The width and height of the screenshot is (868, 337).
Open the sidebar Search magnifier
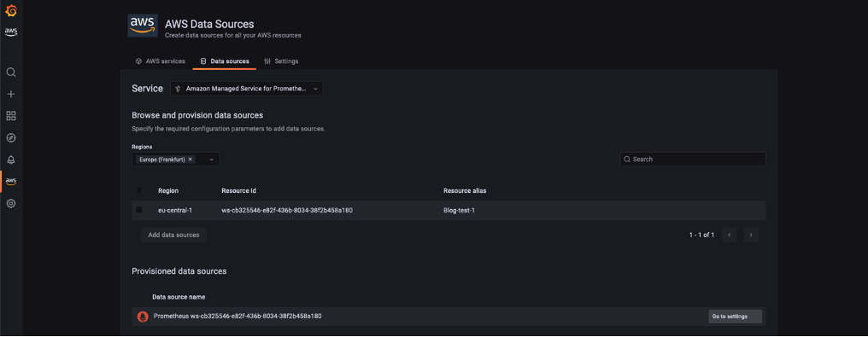click(x=10, y=73)
